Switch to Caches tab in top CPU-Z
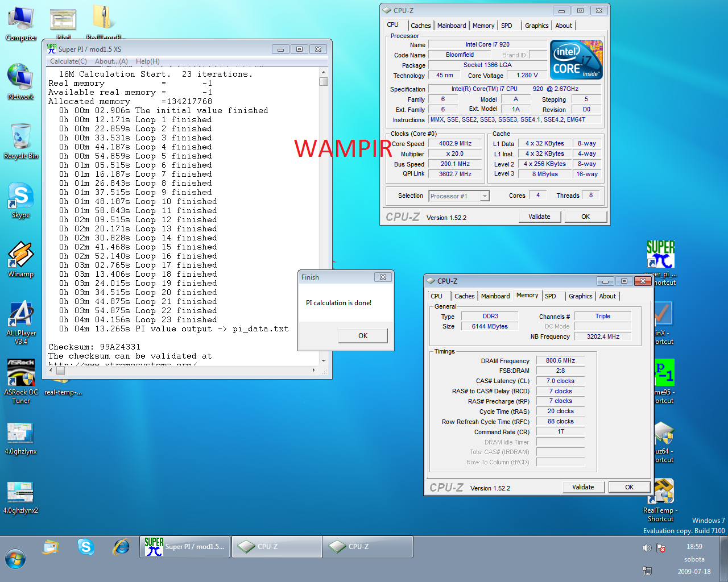The height and width of the screenshot is (582, 728). [x=421, y=26]
